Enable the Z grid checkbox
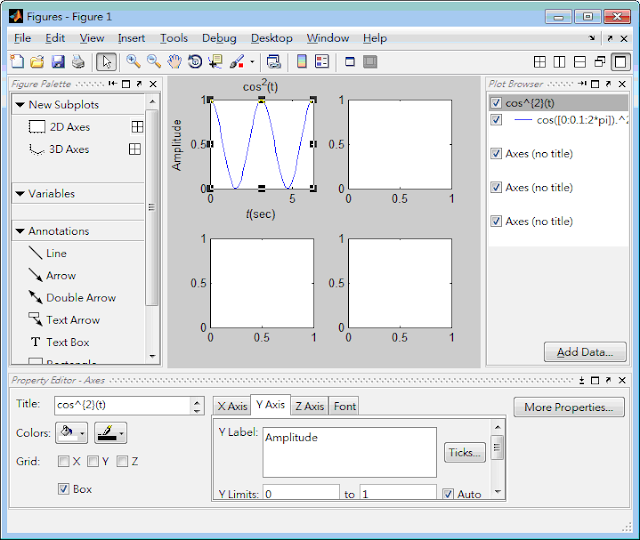 pos(122,461)
